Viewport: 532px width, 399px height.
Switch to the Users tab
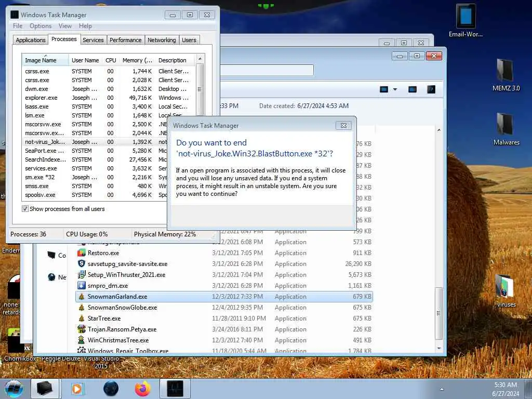point(189,39)
